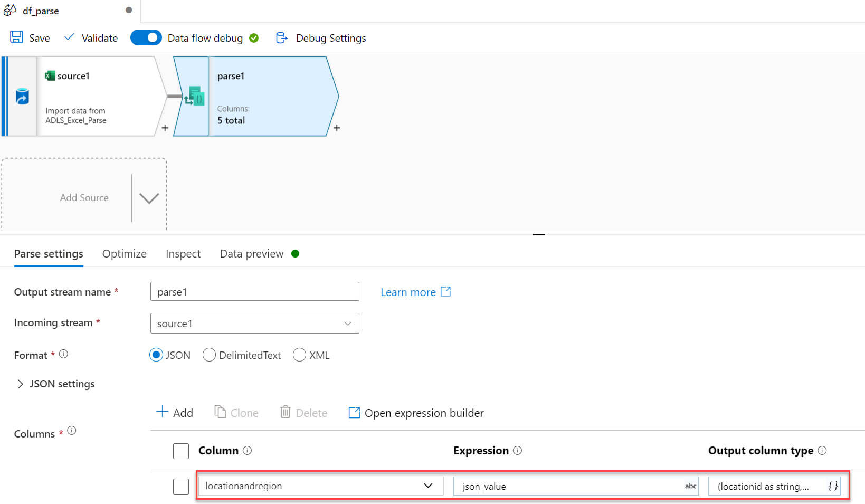The width and height of the screenshot is (865, 504).
Task: Open expression builder icon for json_value
Action: click(x=690, y=486)
